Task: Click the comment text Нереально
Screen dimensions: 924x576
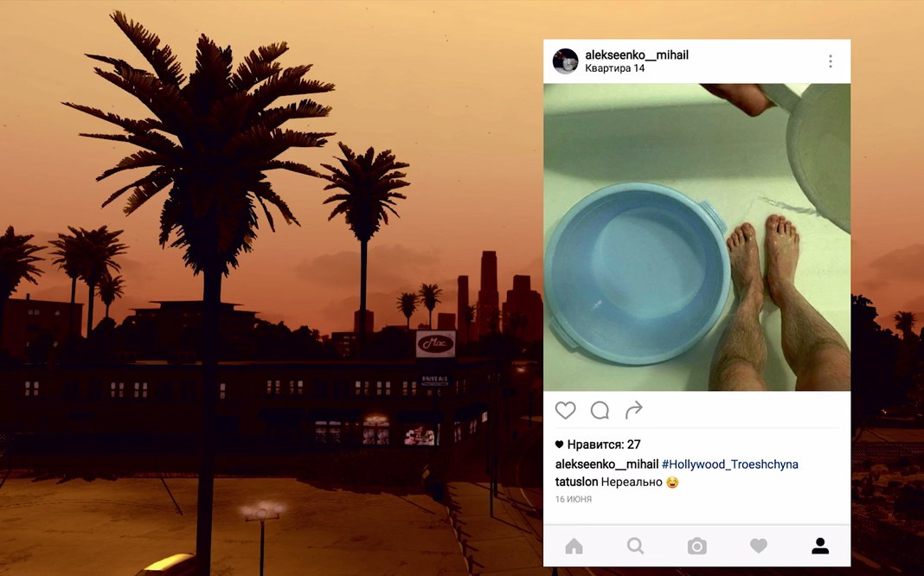Action: 632,482
